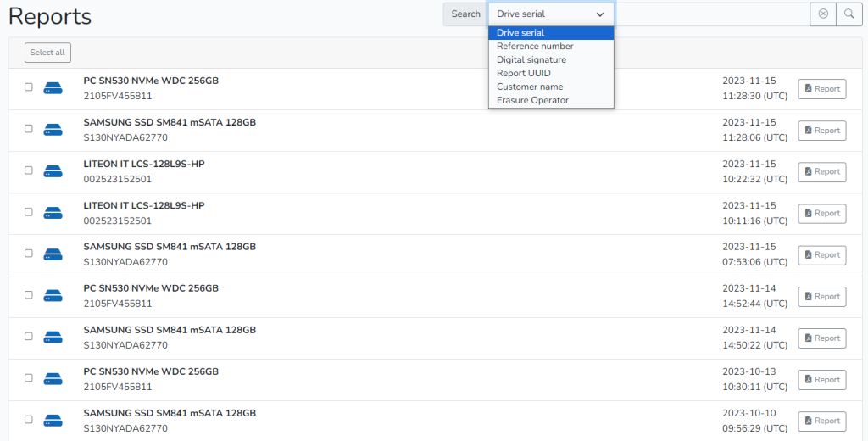Open Report for the 10:11:16 entry
The width and height of the screenshot is (868, 441).
tap(822, 214)
